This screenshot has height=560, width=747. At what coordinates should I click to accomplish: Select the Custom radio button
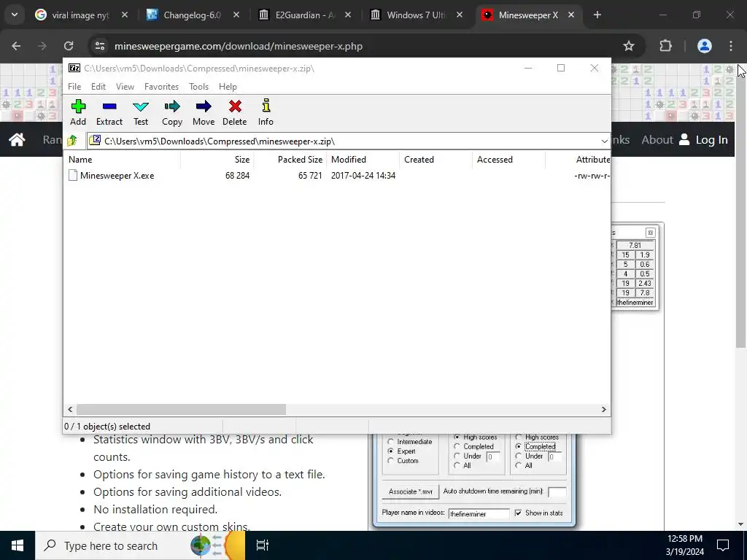391,461
